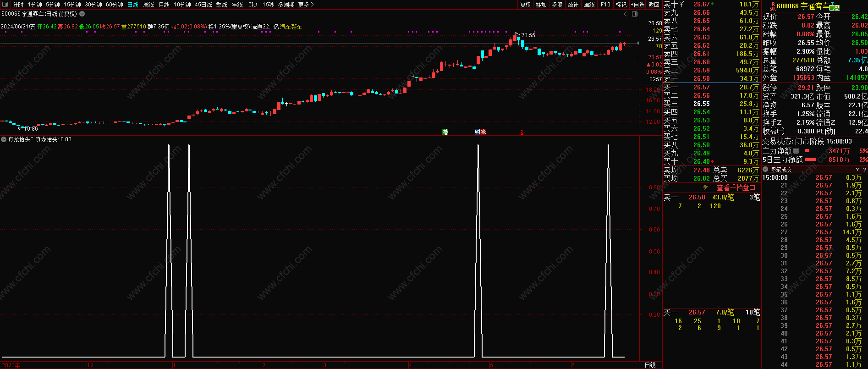868x369 pixels.
Task: Click the 财 marker below the chart
Action: (x=478, y=132)
